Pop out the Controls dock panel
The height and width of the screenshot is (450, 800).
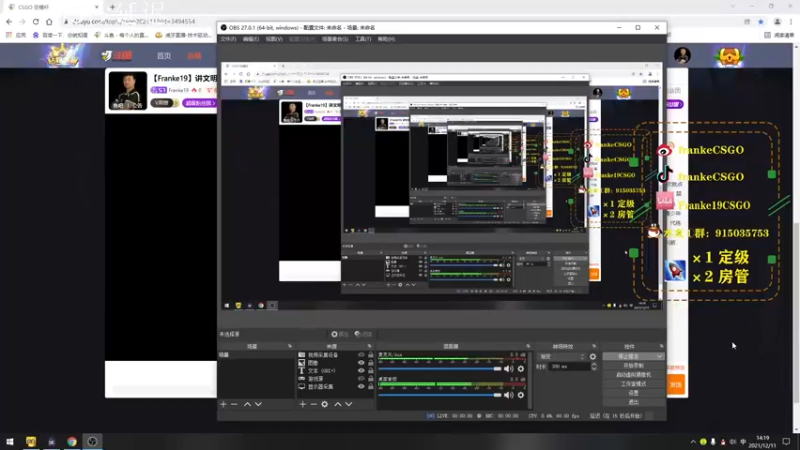(661, 346)
